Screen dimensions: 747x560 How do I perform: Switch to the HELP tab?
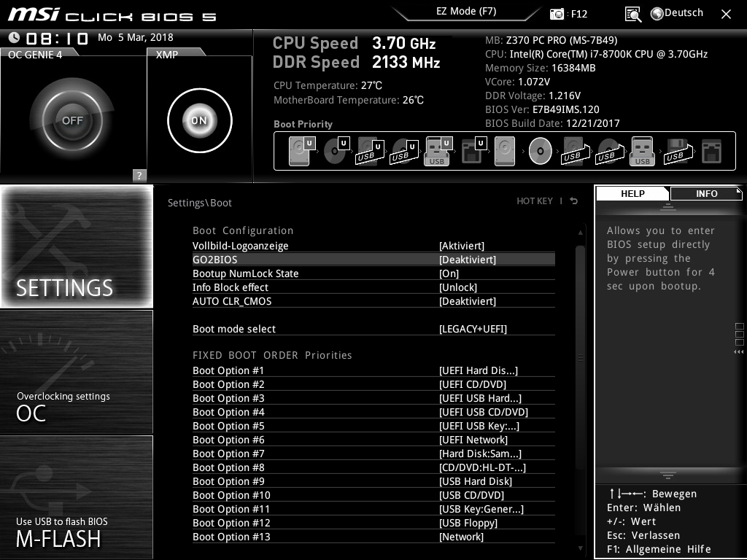(x=632, y=194)
